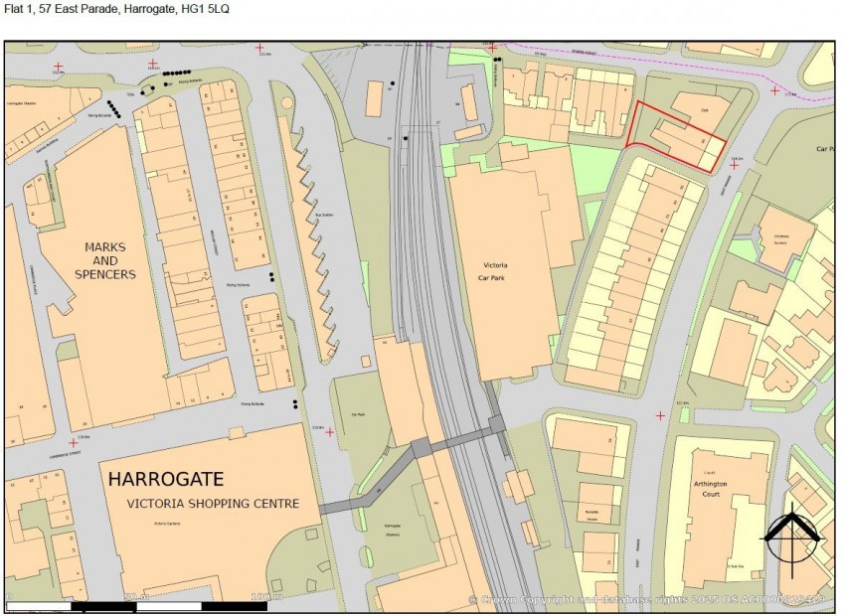Click the Bus Station marker

tap(324, 215)
